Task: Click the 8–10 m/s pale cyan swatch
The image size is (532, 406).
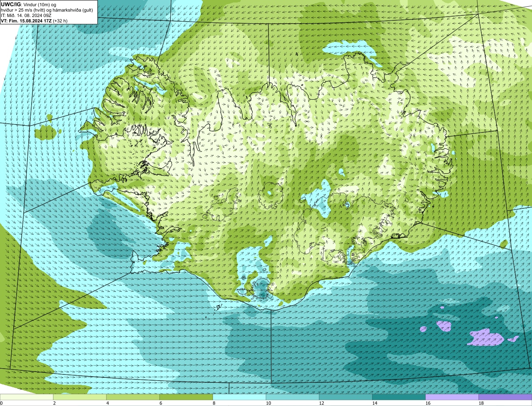Action: tap(239, 397)
